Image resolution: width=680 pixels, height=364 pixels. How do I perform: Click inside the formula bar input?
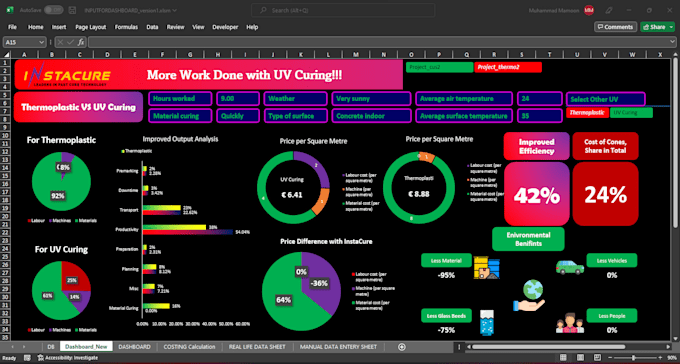coord(377,42)
